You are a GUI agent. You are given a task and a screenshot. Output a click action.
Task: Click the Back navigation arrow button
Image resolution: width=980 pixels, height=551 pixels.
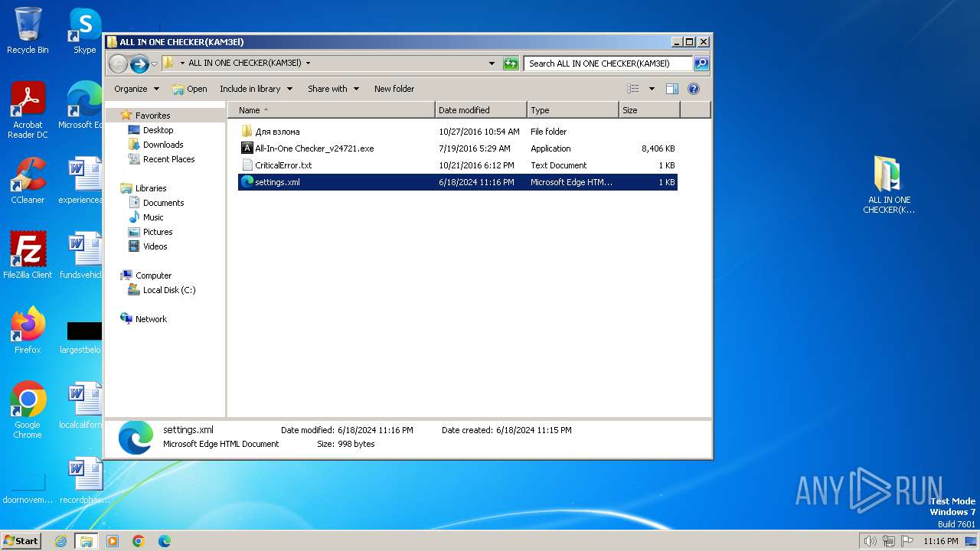118,64
